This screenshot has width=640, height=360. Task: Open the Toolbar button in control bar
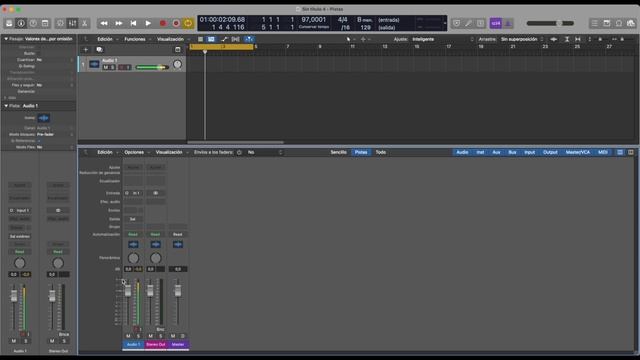pos(45,23)
